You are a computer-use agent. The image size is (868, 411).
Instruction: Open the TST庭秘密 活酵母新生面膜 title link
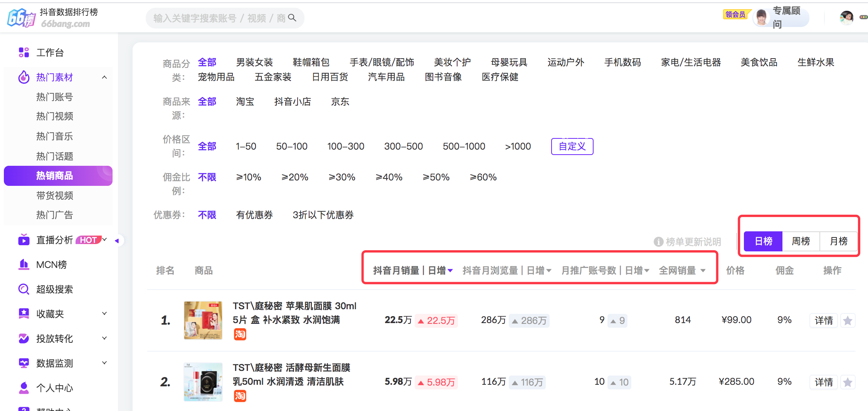291,374
